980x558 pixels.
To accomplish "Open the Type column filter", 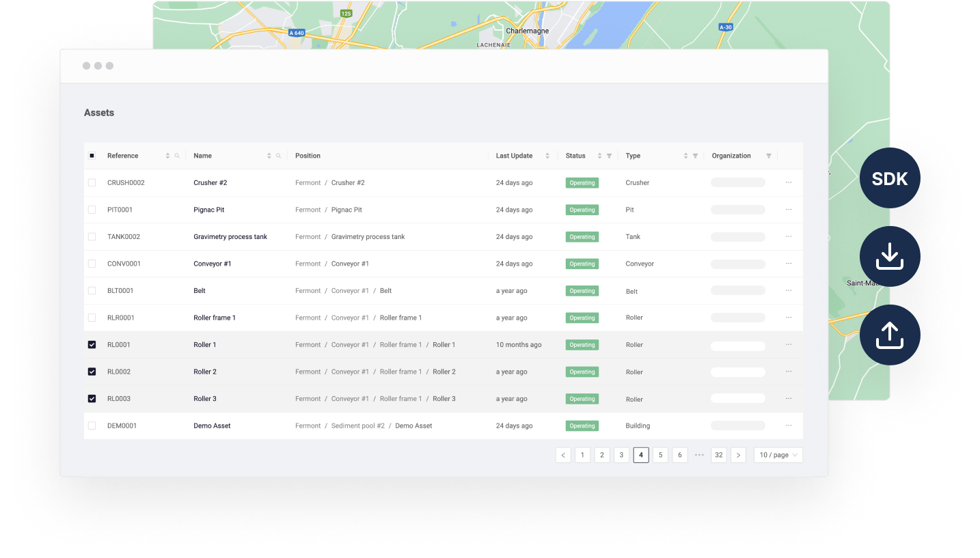I will pos(695,156).
